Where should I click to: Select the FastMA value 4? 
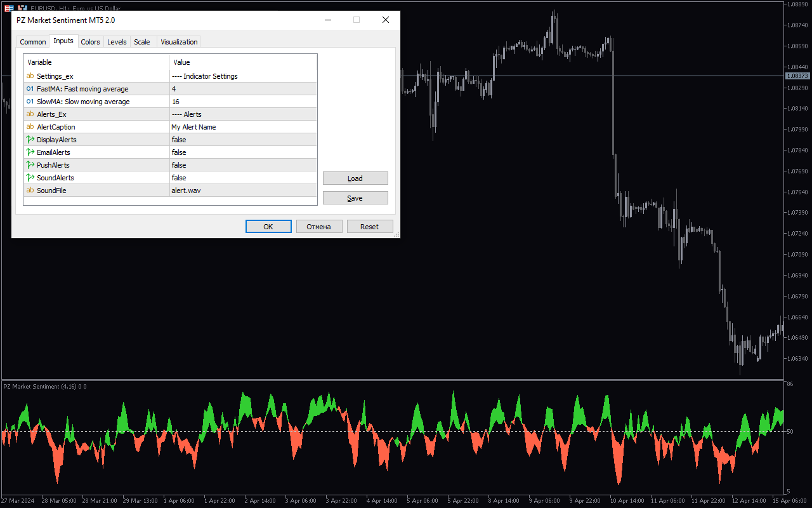pyautogui.click(x=243, y=89)
